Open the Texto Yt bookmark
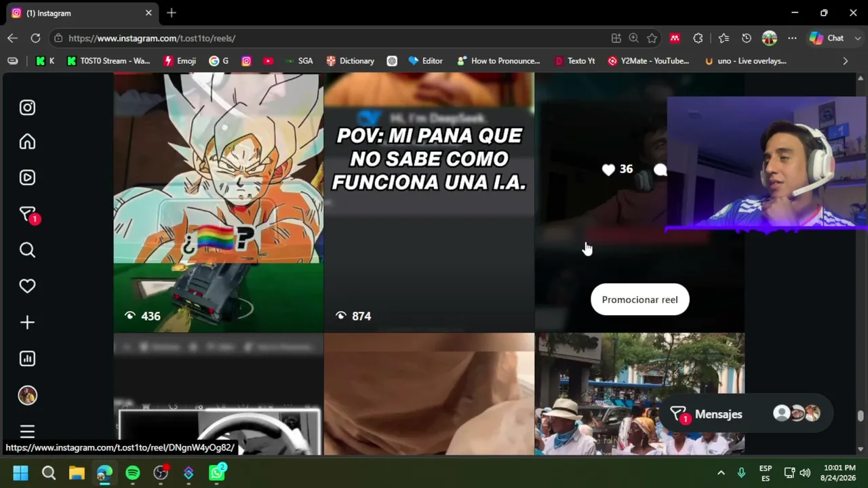Viewport: 868px width, 488px height. [574, 61]
